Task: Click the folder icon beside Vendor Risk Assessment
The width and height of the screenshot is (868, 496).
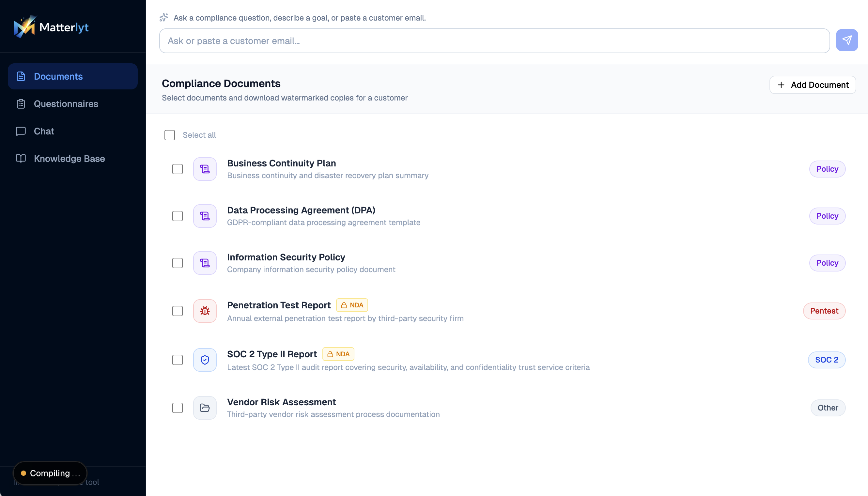Action: pyautogui.click(x=205, y=408)
